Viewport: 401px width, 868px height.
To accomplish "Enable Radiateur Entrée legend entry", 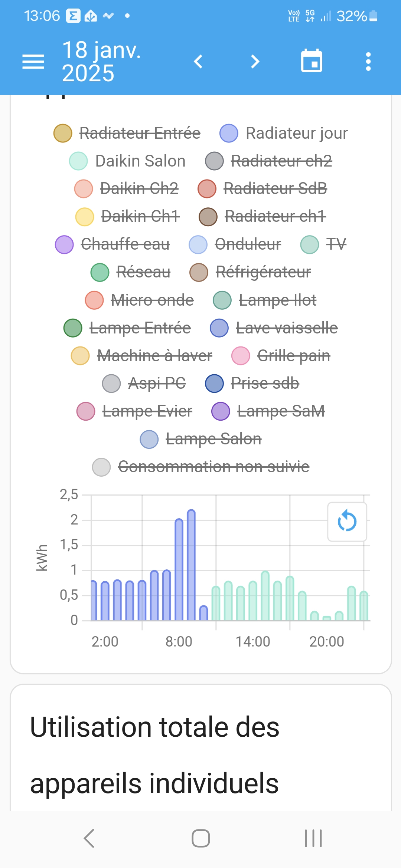I will pyautogui.click(x=127, y=133).
